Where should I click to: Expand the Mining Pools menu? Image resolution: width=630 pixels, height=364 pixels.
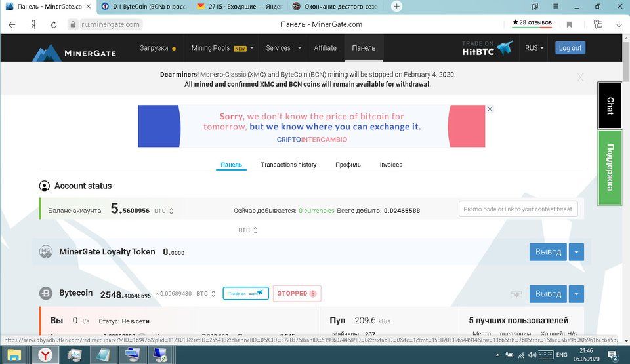222,48
